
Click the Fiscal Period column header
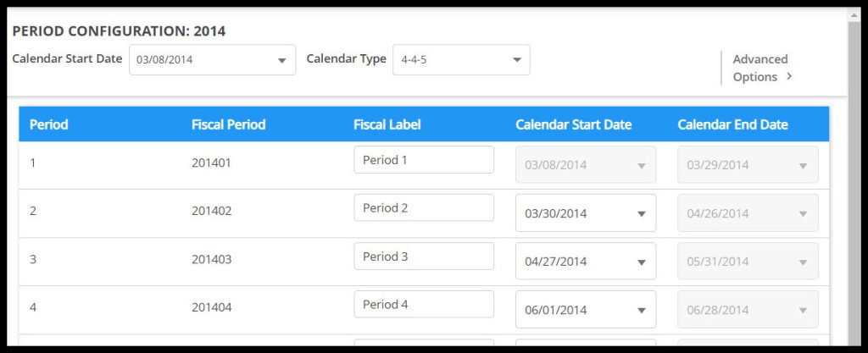pyautogui.click(x=228, y=124)
